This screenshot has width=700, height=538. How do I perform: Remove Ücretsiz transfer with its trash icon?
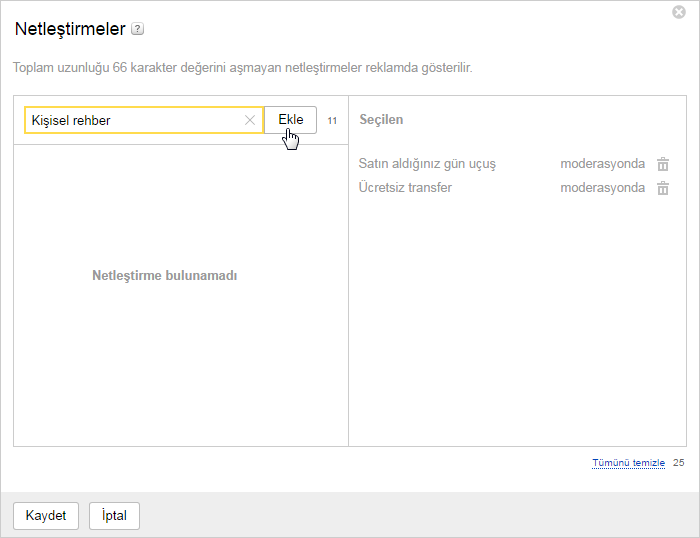(662, 188)
